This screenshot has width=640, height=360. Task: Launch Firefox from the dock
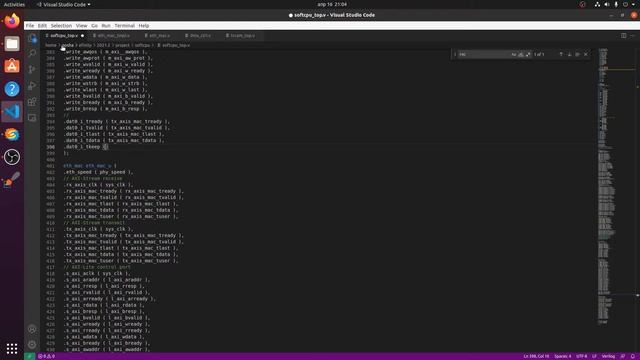point(12,20)
